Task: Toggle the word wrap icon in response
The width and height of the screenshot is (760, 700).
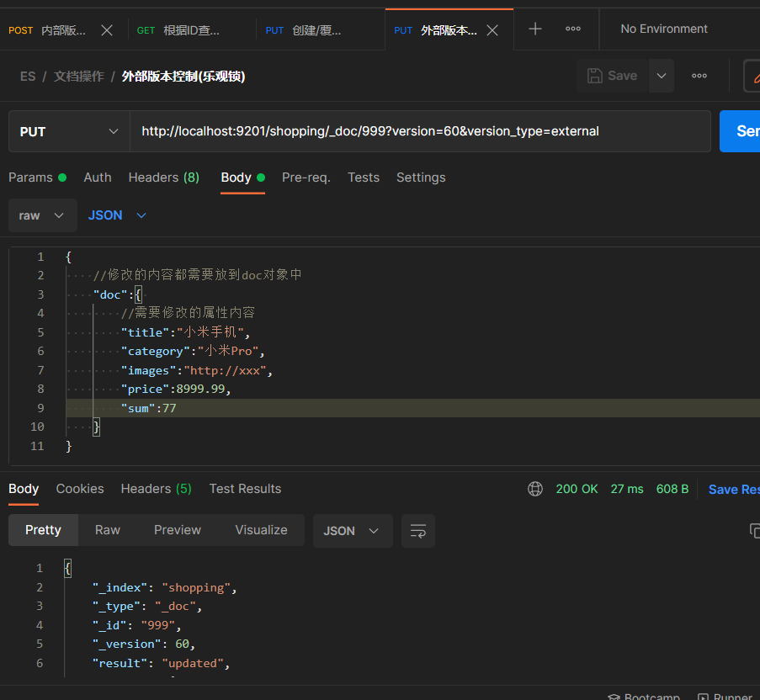Action: pyautogui.click(x=417, y=531)
